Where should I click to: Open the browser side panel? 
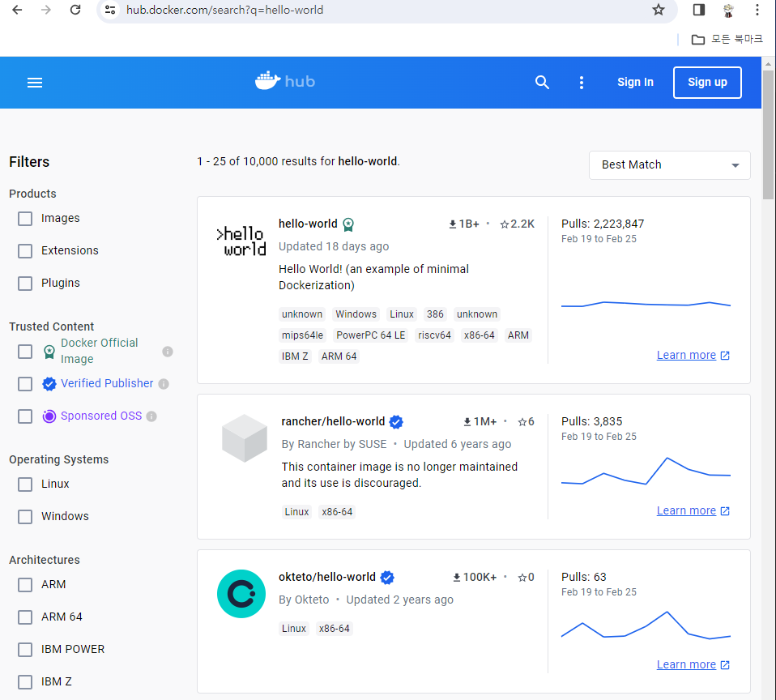click(x=699, y=10)
